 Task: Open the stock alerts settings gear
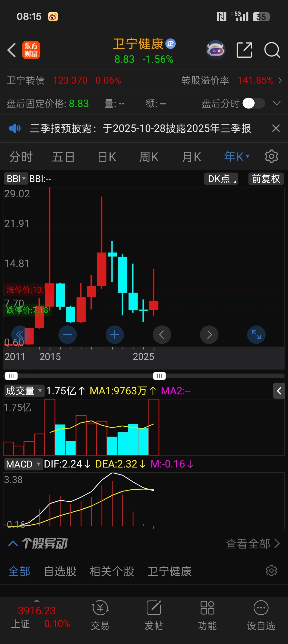271,571
